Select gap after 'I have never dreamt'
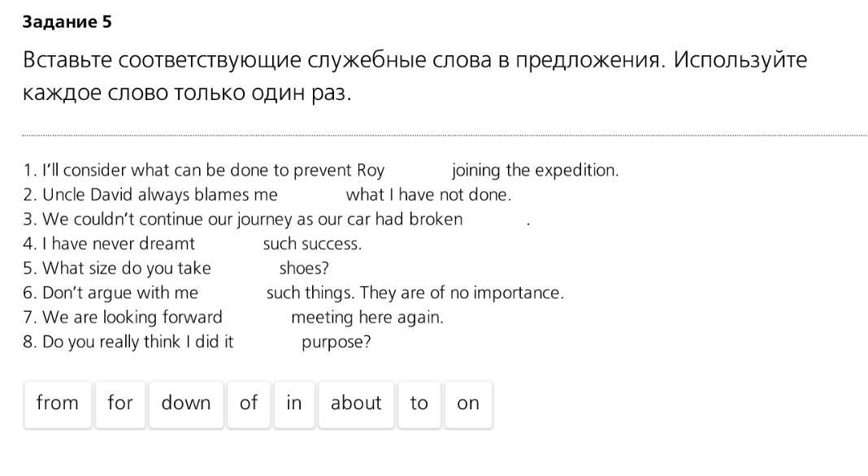The image size is (868, 476). [x=228, y=244]
